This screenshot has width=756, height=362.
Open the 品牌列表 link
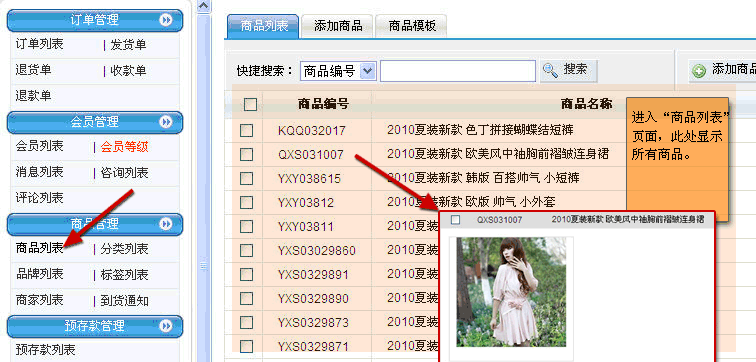click(x=40, y=274)
